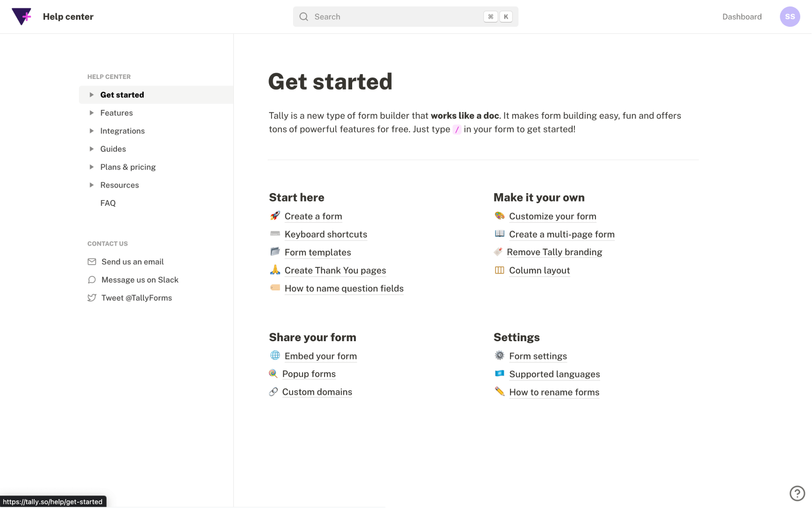812x508 pixels.
Task: Click the rocket icon beside Create a form
Action: click(275, 216)
